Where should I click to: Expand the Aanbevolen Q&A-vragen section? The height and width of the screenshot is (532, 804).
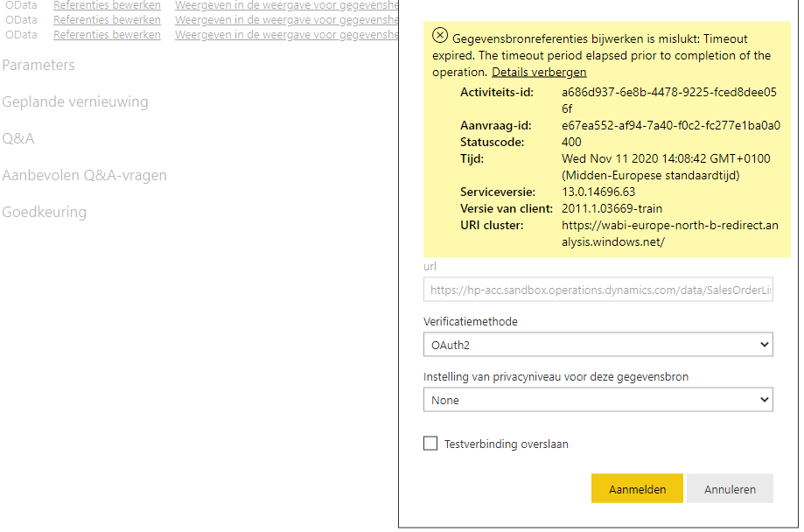[x=84, y=176]
